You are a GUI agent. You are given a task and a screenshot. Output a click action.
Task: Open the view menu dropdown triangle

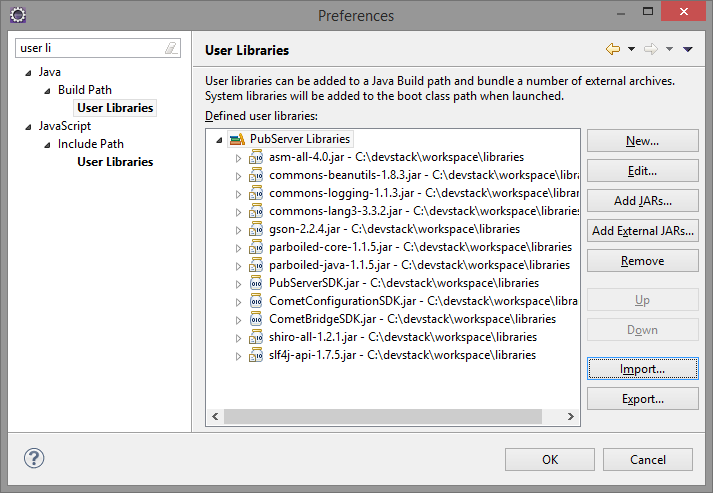coord(688,49)
